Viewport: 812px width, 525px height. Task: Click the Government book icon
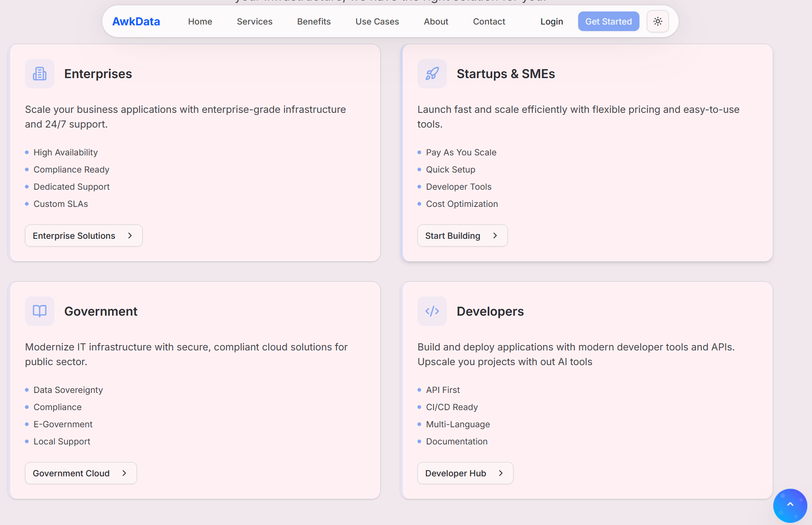coord(40,311)
